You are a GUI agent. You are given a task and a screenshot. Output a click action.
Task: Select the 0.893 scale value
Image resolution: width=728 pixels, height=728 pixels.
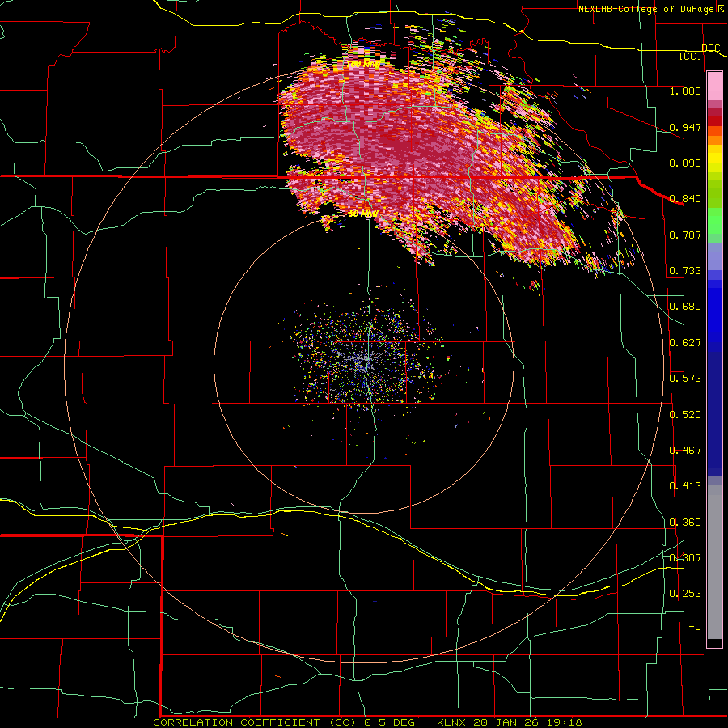685,163
